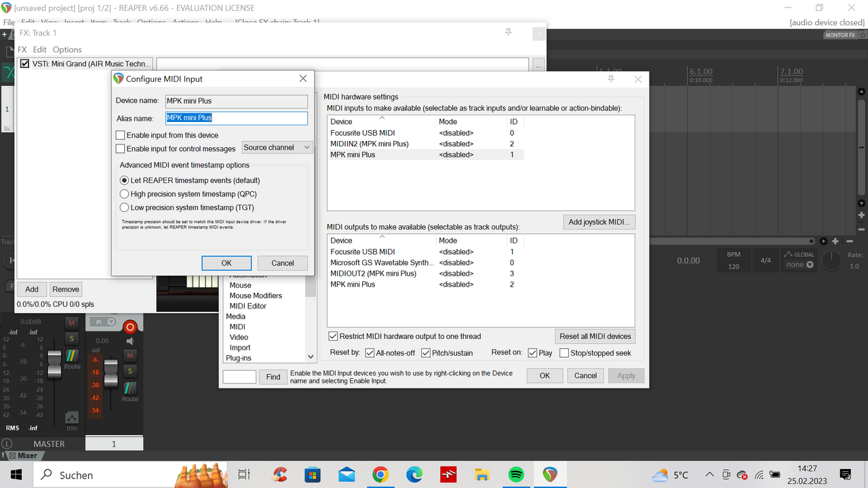The height and width of the screenshot is (488, 868).
Task: Enable input for control messages
Action: [x=121, y=148]
